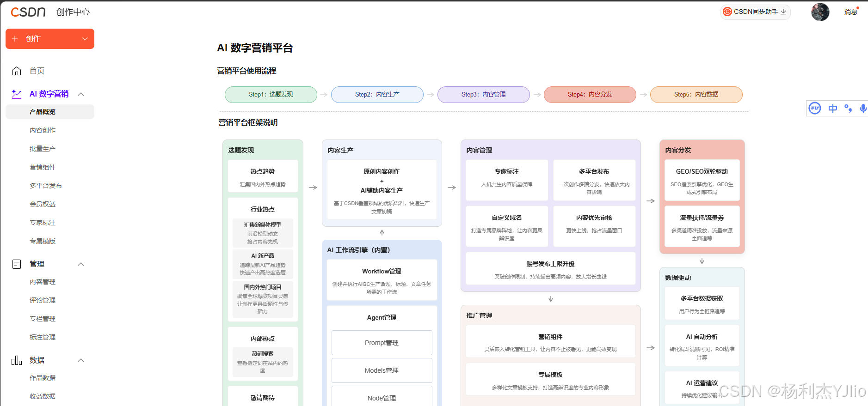Viewport: 868px width, 406px height.
Task: Click the plus icon in 创作 button
Action: pyautogui.click(x=15, y=39)
